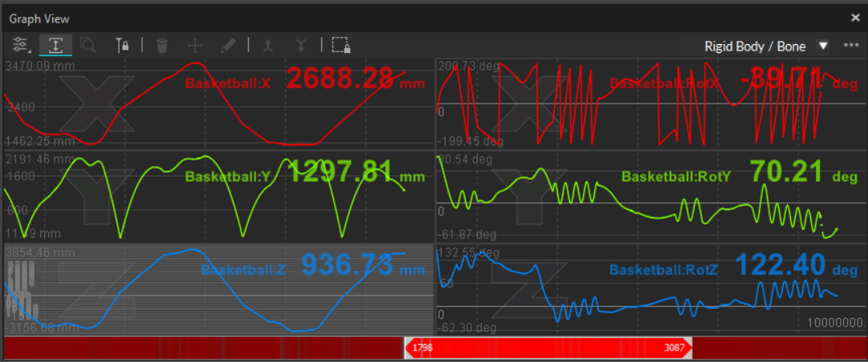Image resolution: width=868 pixels, height=362 pixels.
Task: Close the Graph View panel
Action: [855, 18]
